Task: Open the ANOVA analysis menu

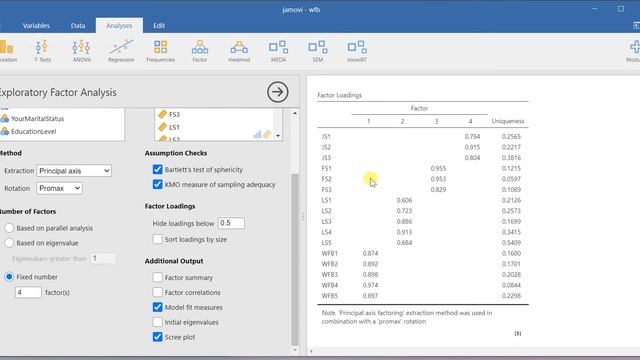Action: [x=82, y=51]
